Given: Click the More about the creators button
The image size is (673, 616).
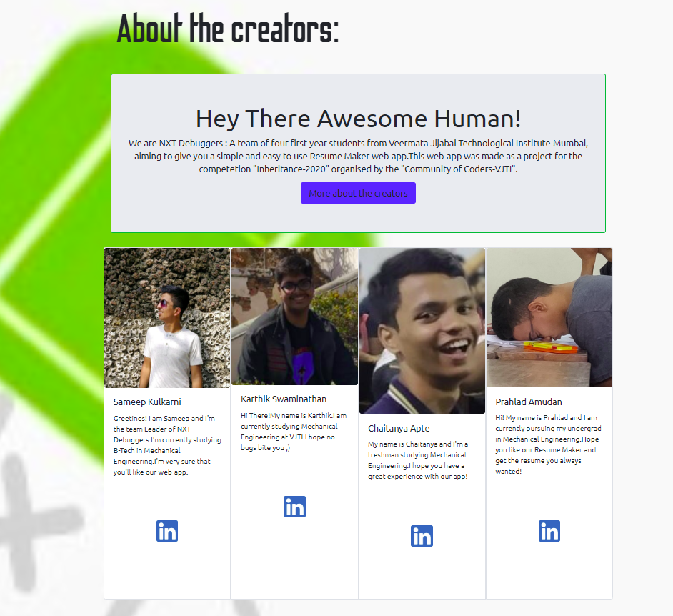Looking at the screenshot, I should (x=358, y=193).
